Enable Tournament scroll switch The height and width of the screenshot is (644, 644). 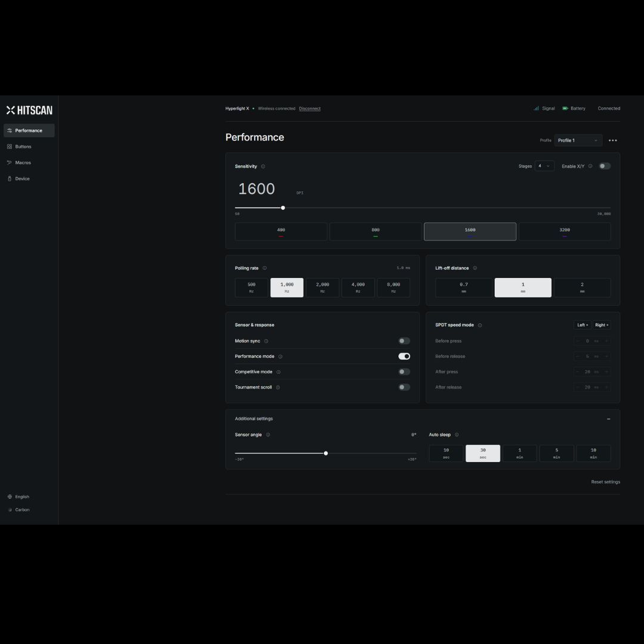404,387
